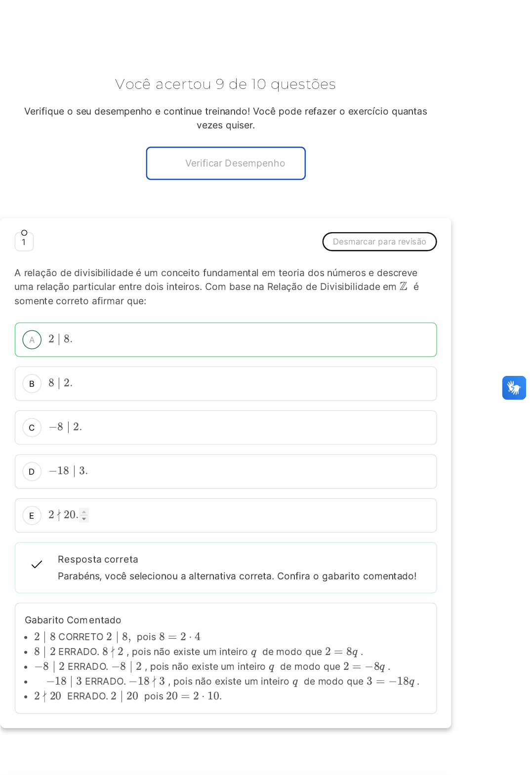The image size is (532, 775).
Task: Open Verificar Desempenho
Action: pyautogui.click(x=226, y=163)
